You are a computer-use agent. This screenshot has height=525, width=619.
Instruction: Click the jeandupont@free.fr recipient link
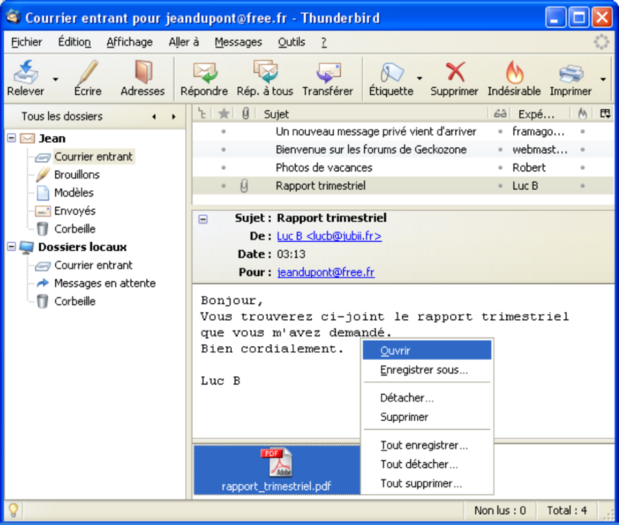pyautogui.click(x=326, y=272)
